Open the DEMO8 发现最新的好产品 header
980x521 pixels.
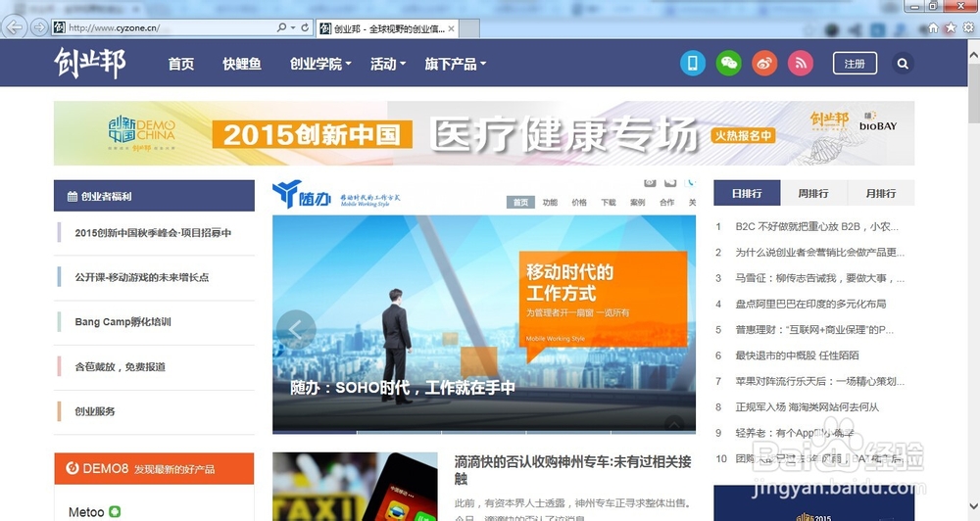[x=154, y=468]
